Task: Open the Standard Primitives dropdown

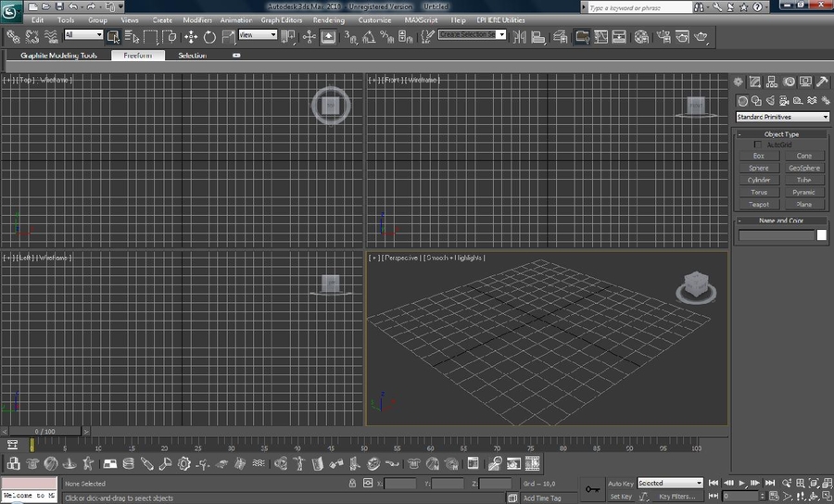Action: click(782, 117)
